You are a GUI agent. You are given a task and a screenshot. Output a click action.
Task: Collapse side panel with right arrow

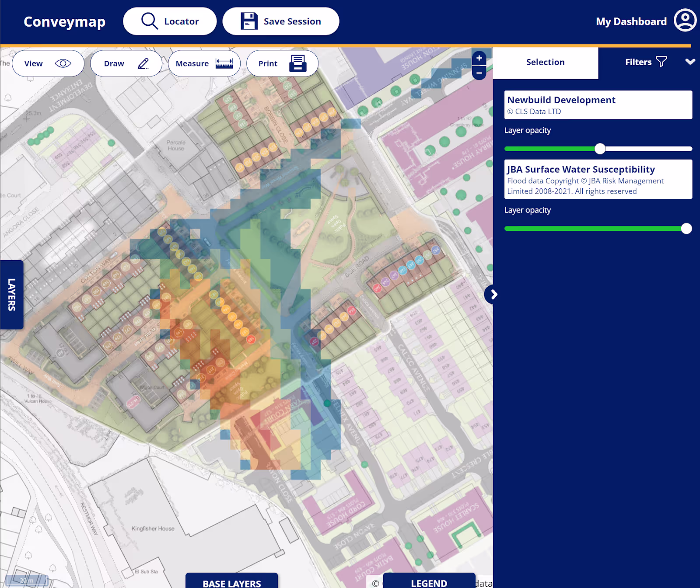pyautogui.click(x=494, y=295)
